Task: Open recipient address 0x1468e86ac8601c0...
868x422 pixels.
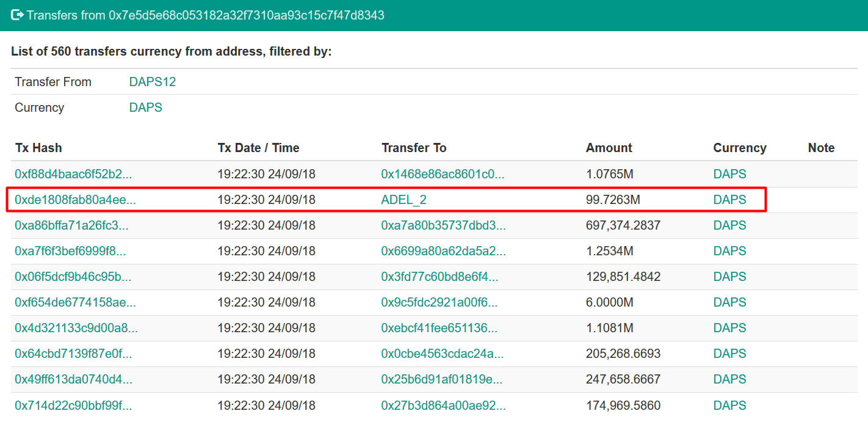Action: pyautogui.click(x=443, y=174)
